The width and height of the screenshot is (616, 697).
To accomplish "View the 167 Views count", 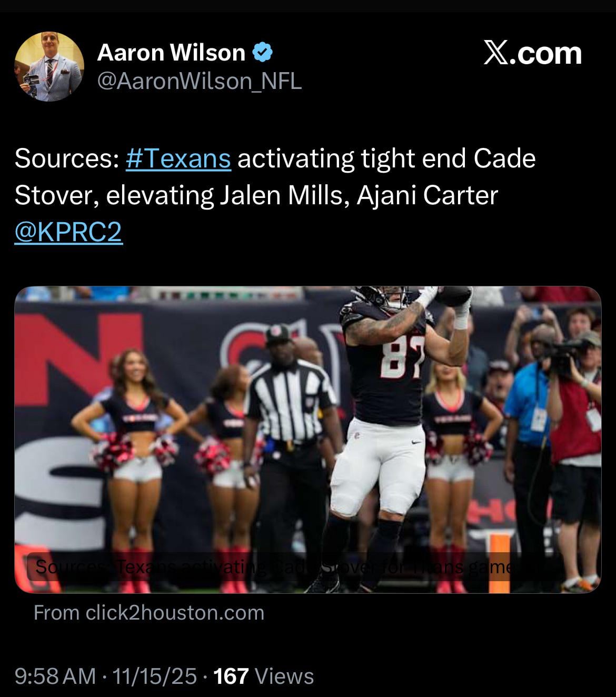I will (x=264, y=676).
